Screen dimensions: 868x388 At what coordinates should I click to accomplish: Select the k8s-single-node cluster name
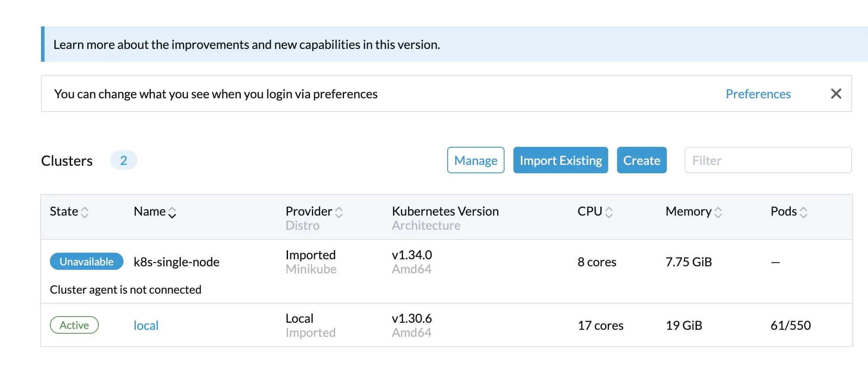(176, 262)
